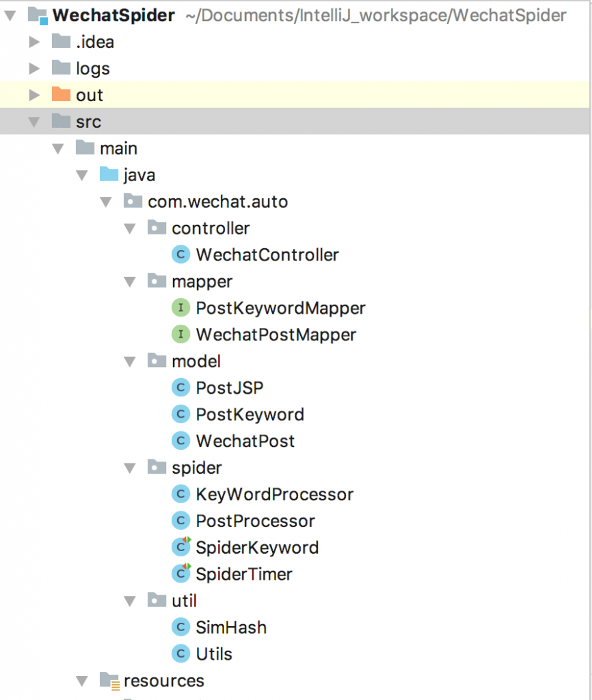Expand the logs folder arrow
The width and height of the screenshot is (592, 700).
tap(33, 68)
